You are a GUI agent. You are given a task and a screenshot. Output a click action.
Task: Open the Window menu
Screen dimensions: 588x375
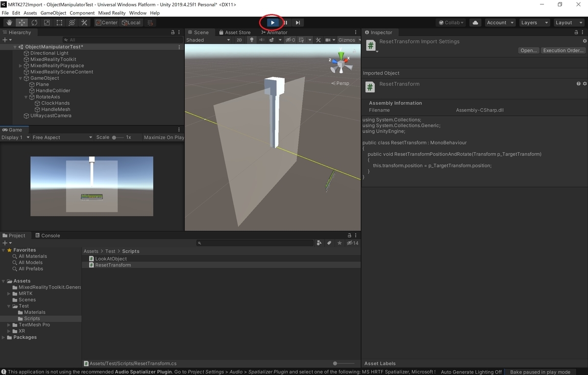tap(138, 13)
